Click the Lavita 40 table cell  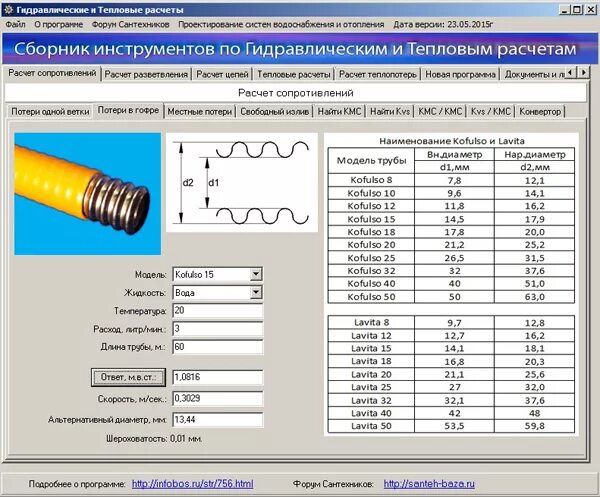coord(371,413)
